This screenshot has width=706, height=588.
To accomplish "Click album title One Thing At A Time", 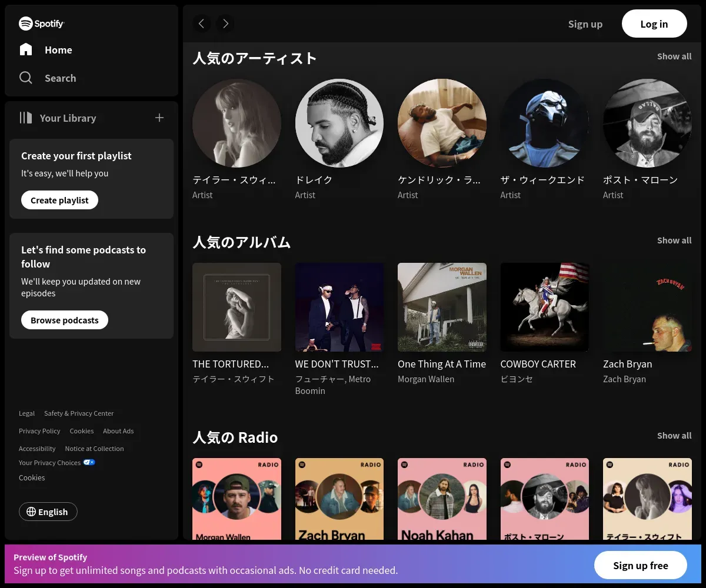I will tap(442, 364).
